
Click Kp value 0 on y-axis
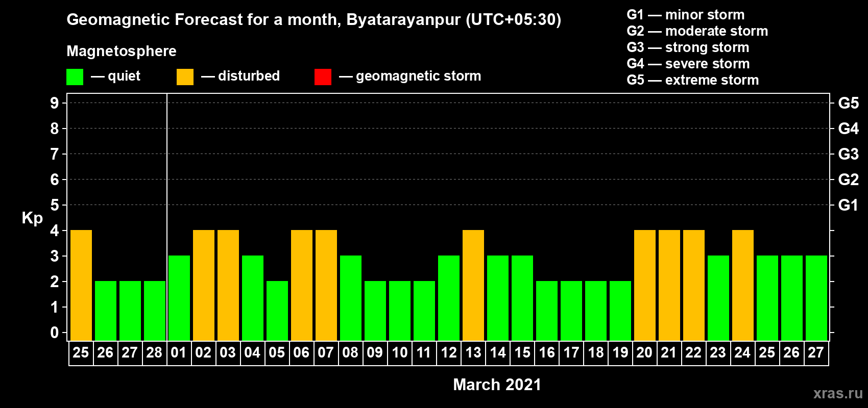[55, 333]
